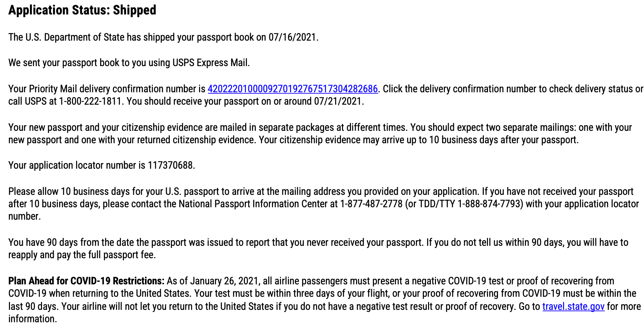Click the text reapply and pay the full passport fee
The width and height of the screenshot is (644, 325).
pos(82,255)
